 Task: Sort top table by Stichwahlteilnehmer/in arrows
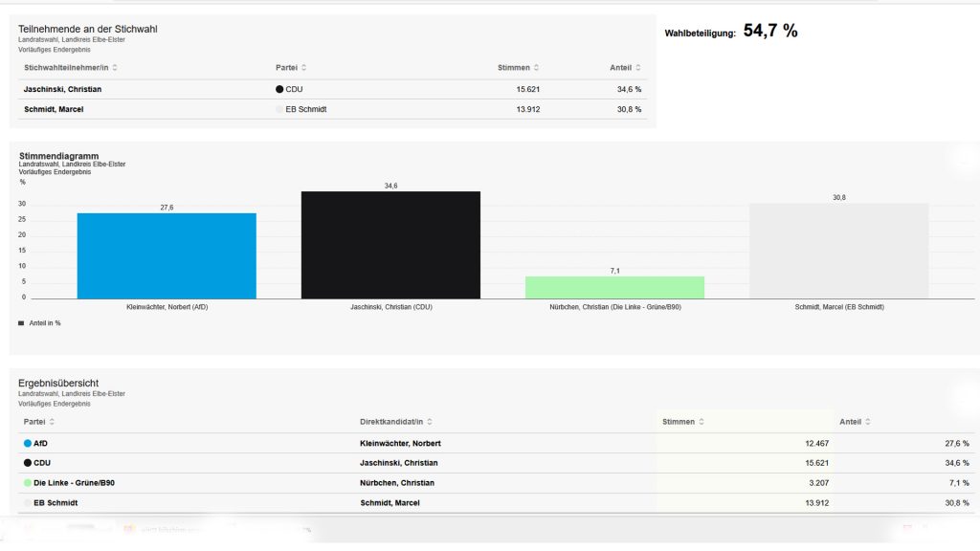tap(115, 68)
